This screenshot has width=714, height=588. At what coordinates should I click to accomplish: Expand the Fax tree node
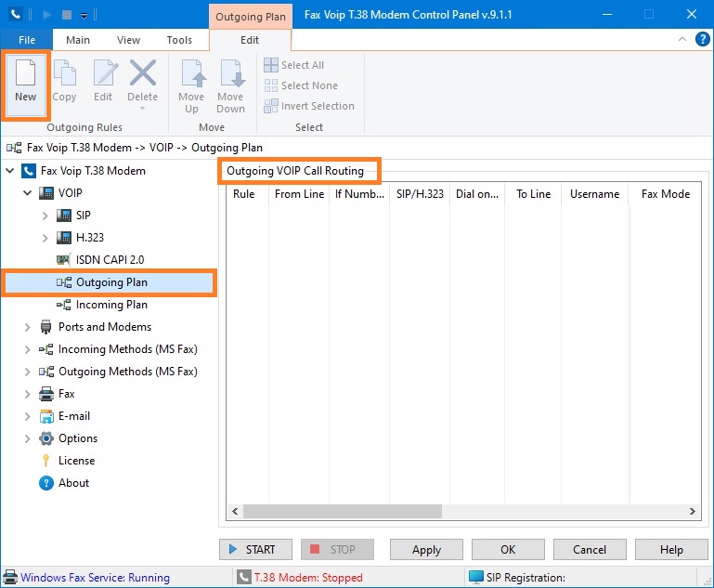click(x=27, y=394)
